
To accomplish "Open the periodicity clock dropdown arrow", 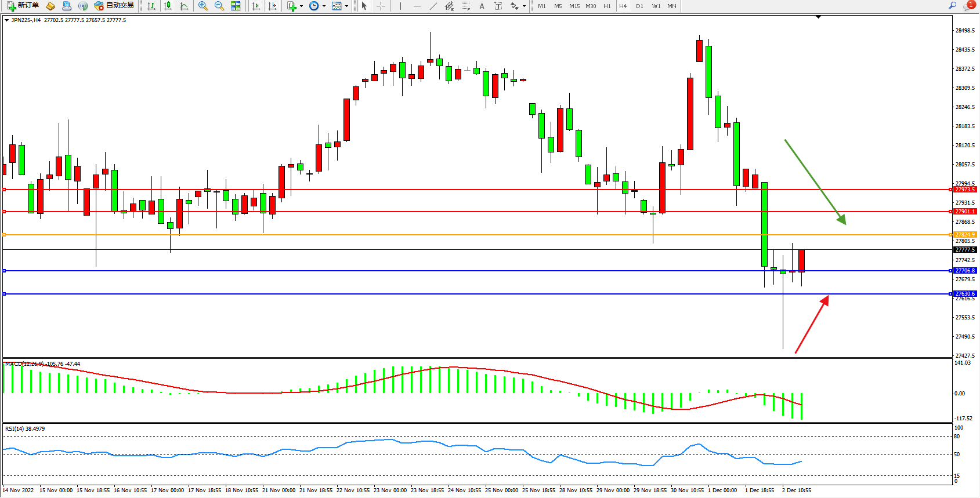I will tap(324, 6).
